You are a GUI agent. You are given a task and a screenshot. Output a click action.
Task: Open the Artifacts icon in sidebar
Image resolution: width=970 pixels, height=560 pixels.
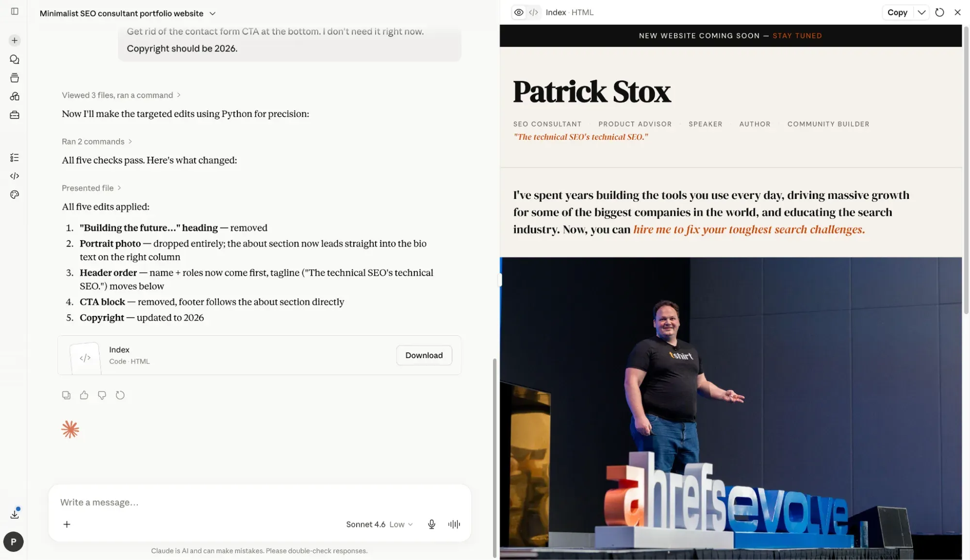15,96
